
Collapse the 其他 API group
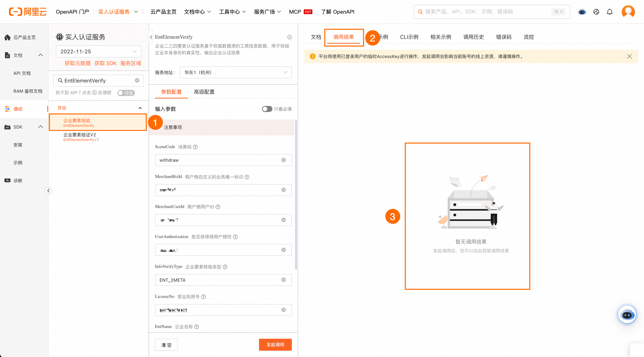(140, 108)
